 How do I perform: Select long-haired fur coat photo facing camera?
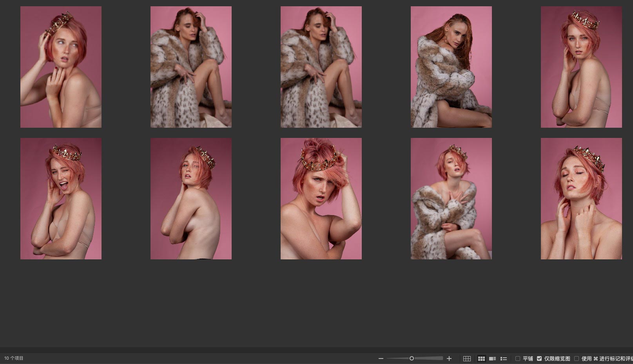point(451,67)
